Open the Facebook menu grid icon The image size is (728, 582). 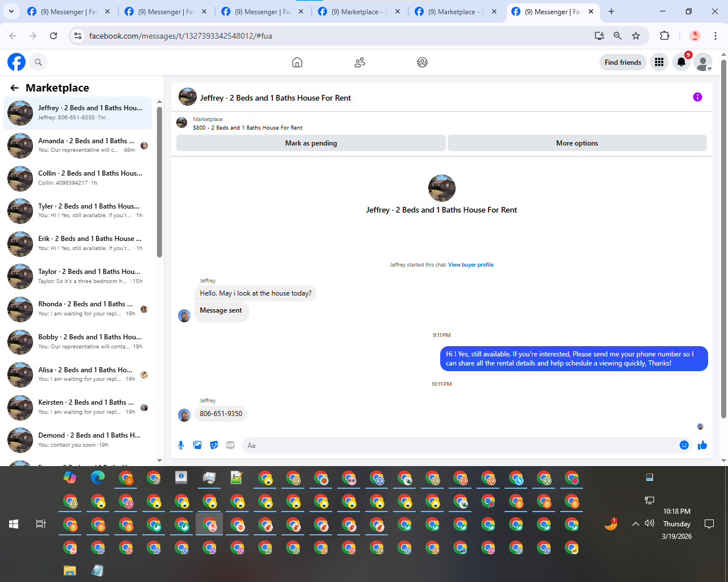659,63
